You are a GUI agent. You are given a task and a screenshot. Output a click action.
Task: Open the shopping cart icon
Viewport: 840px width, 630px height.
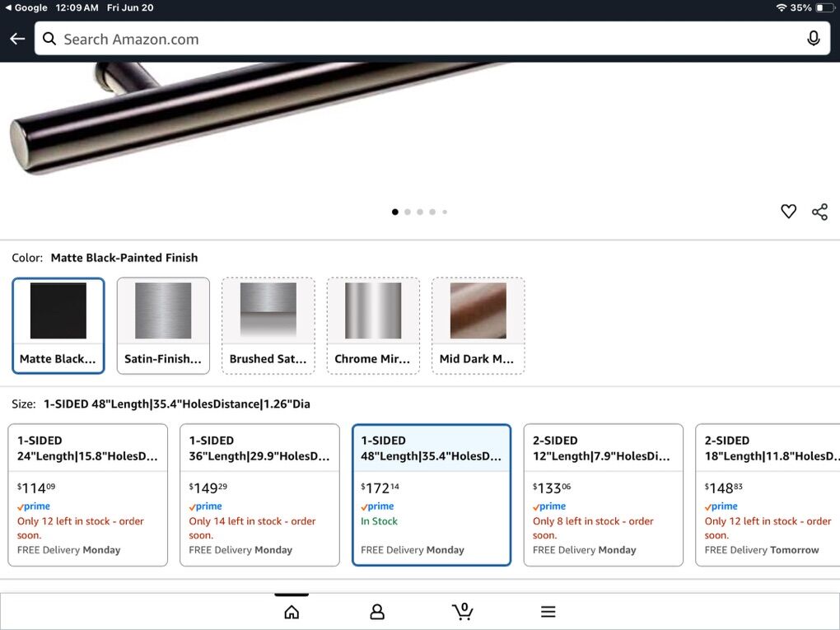(463, 611)
